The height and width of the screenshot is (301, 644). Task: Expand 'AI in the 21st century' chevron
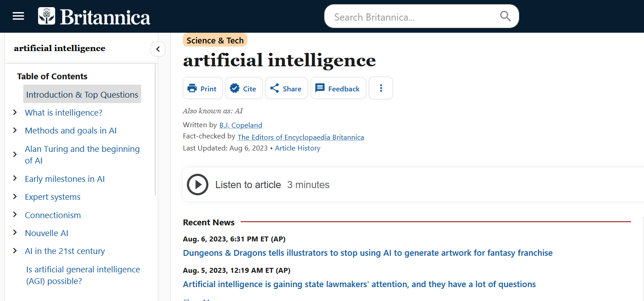pos(15,251)
